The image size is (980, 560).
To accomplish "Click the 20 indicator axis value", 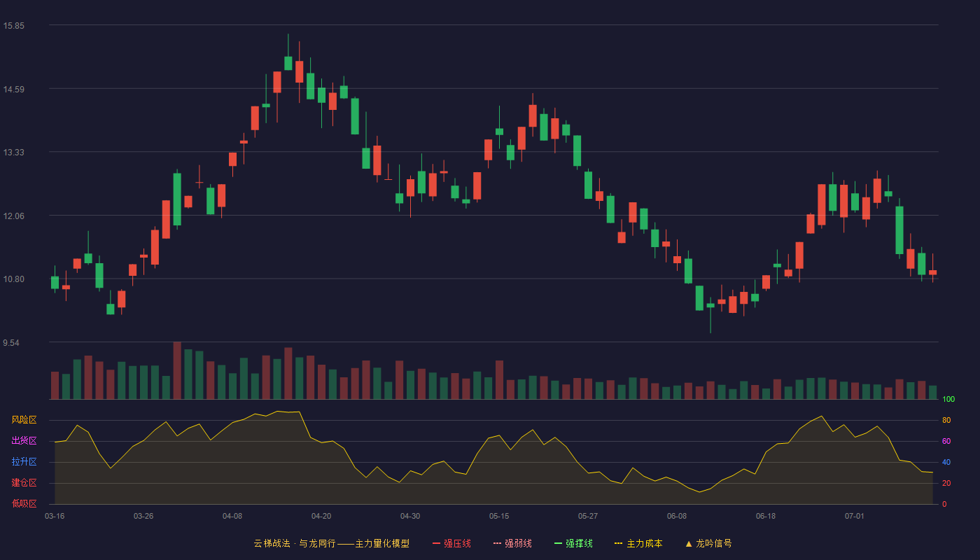I will (x=946, y=483).
